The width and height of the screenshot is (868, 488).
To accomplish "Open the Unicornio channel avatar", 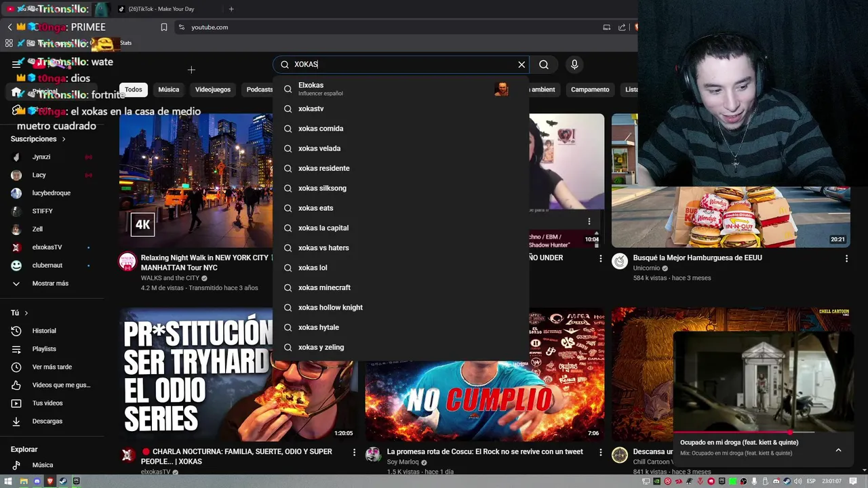I will tap(620, 262).
